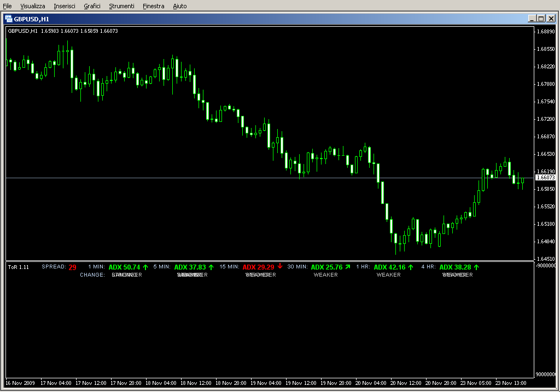Open the File menu

click(8, 6)
